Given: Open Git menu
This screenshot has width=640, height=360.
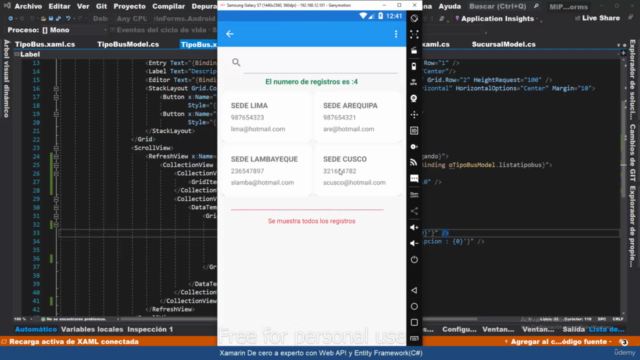Looking at the screenshot, I should coord(101,7).
